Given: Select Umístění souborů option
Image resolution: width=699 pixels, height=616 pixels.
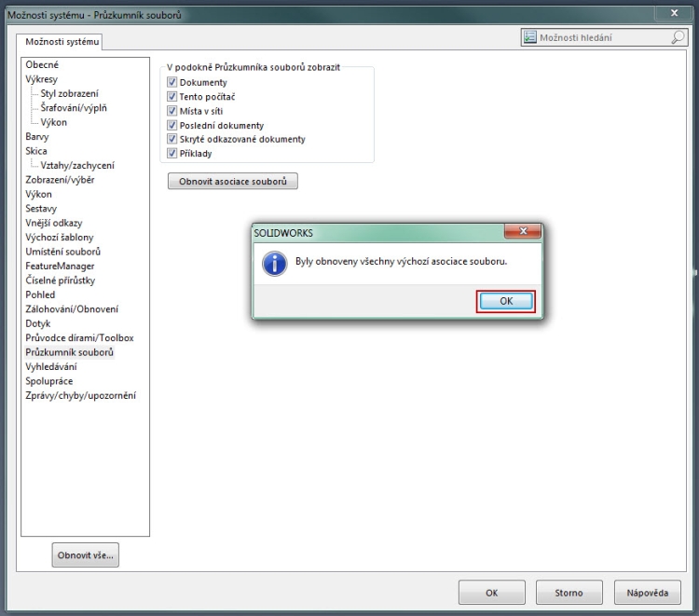Looking at the screenshot, I should click(62, 252).
